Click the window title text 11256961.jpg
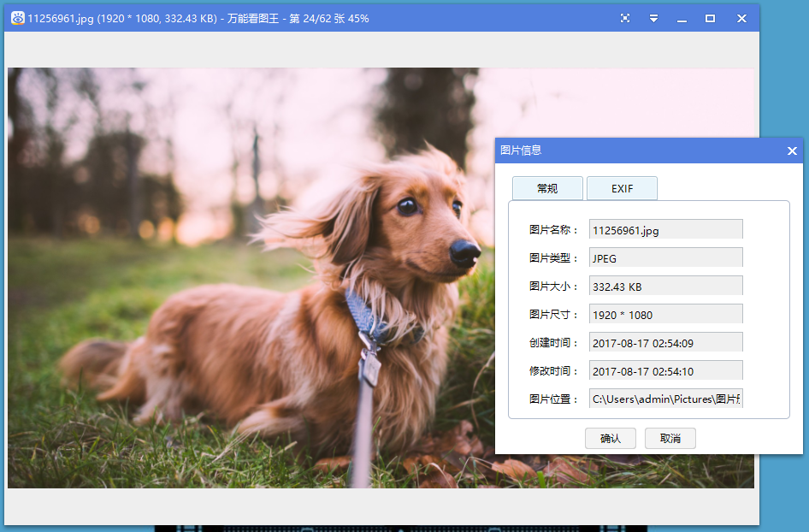Screen dimensions: 809x532 pos(61,19)
